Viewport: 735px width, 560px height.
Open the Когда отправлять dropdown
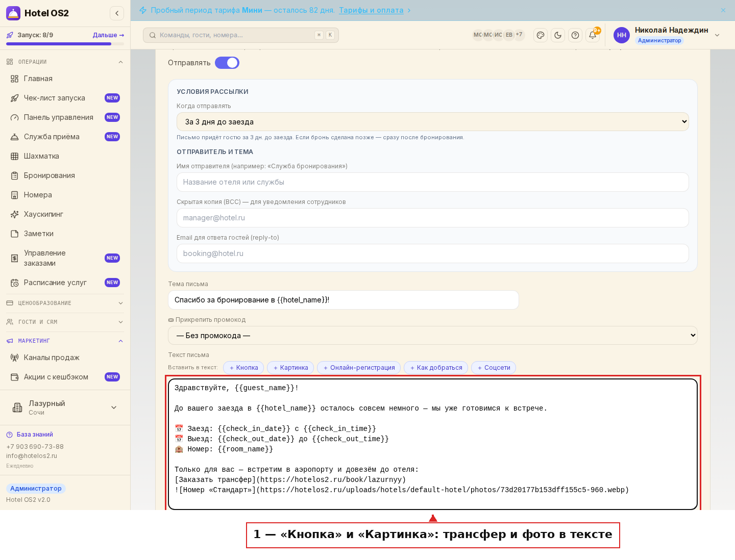(x=433, y=122)
